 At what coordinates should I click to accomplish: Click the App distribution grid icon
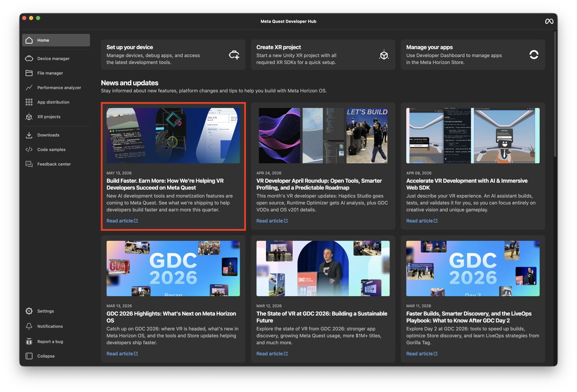click(x=29, y=102)
